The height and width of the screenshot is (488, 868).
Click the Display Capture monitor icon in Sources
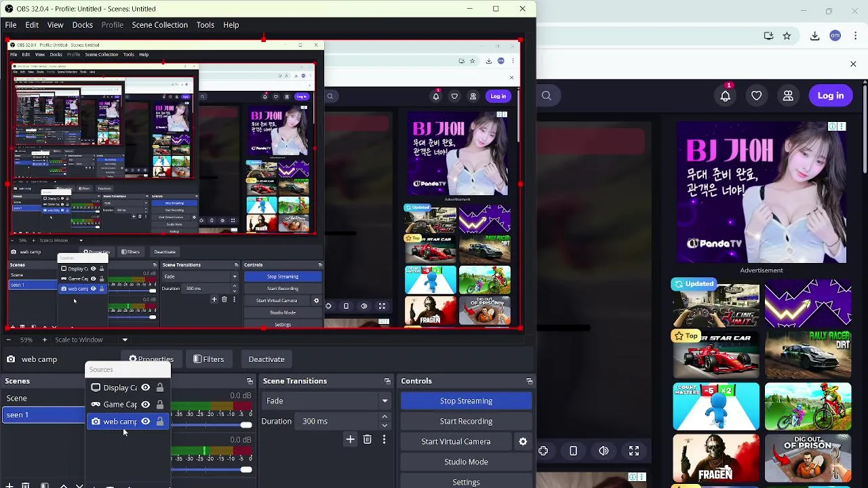pyautogui.click(x=96, y=388)
